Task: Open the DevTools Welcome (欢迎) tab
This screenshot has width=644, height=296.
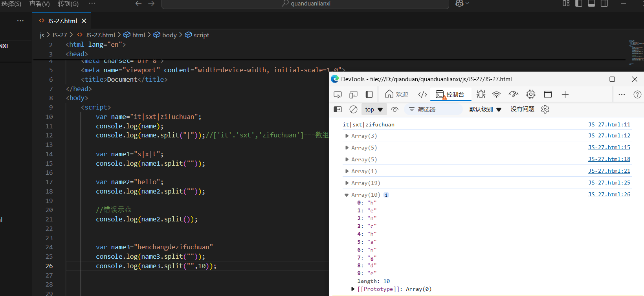Action: point(396,95)
